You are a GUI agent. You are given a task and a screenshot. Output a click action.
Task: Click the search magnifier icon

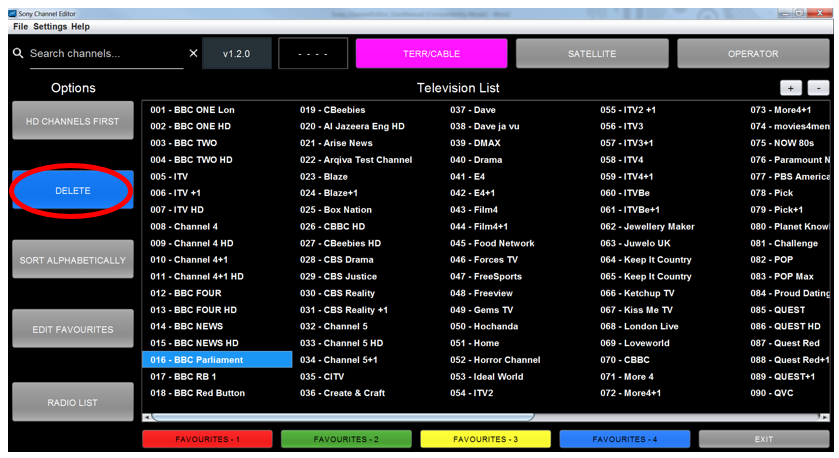(18, 54)
